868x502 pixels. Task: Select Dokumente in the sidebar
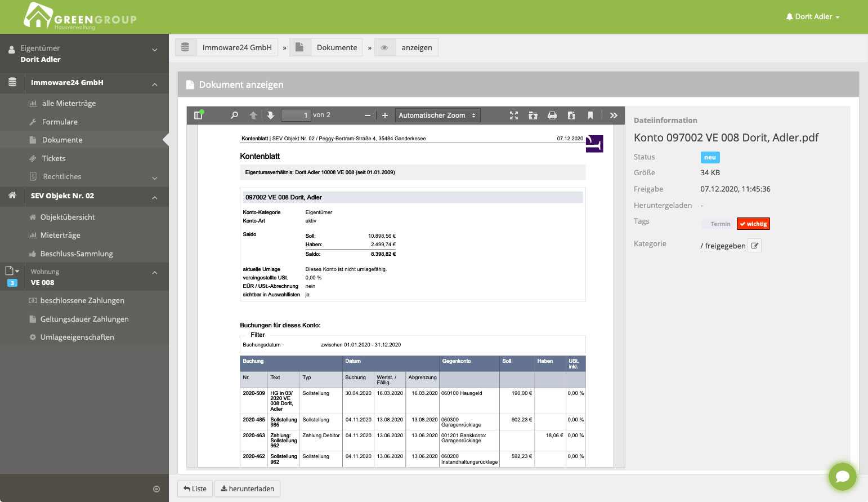tap(62, 140)
